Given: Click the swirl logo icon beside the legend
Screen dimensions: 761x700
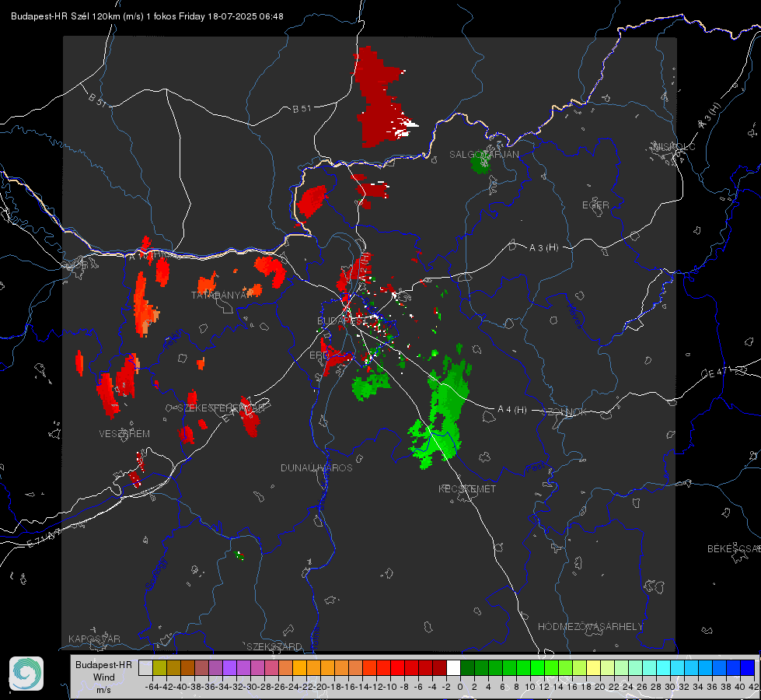Looking at the screenshot, I should coord(26,674).
